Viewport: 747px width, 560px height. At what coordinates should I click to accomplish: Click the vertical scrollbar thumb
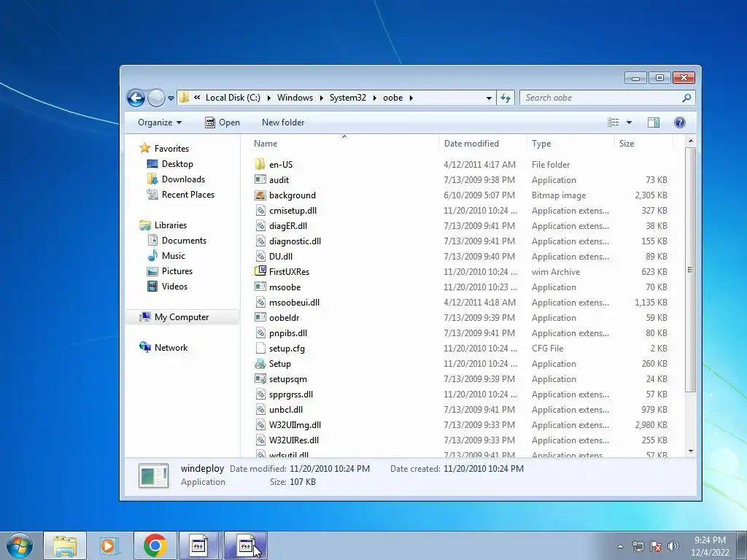click(690, 270)
